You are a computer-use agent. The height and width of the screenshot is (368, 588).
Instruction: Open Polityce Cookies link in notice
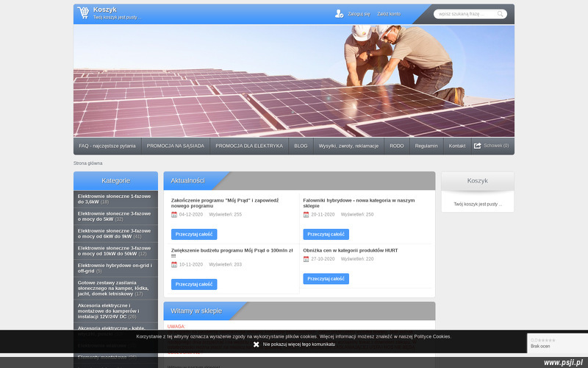pos(432,336)
